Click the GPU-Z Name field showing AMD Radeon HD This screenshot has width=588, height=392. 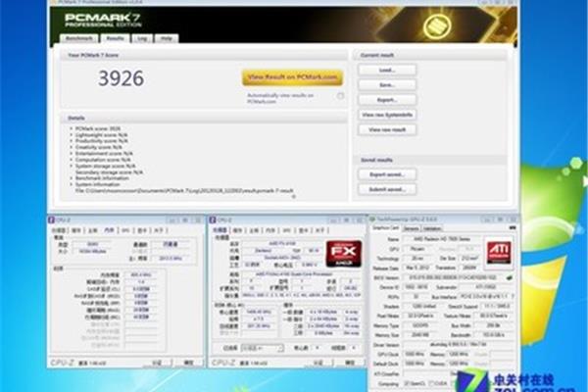[x=441, y=239]
